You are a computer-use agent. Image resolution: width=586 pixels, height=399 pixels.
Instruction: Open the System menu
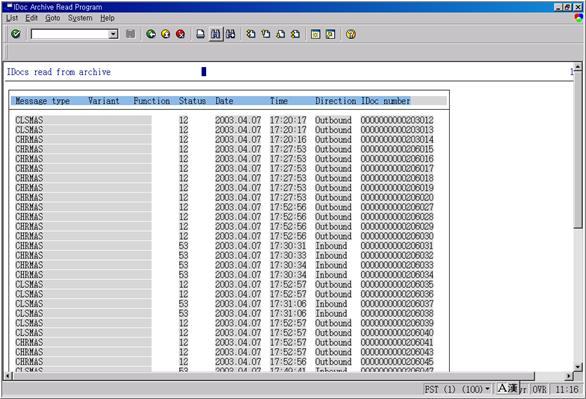(x=80, y=18)
